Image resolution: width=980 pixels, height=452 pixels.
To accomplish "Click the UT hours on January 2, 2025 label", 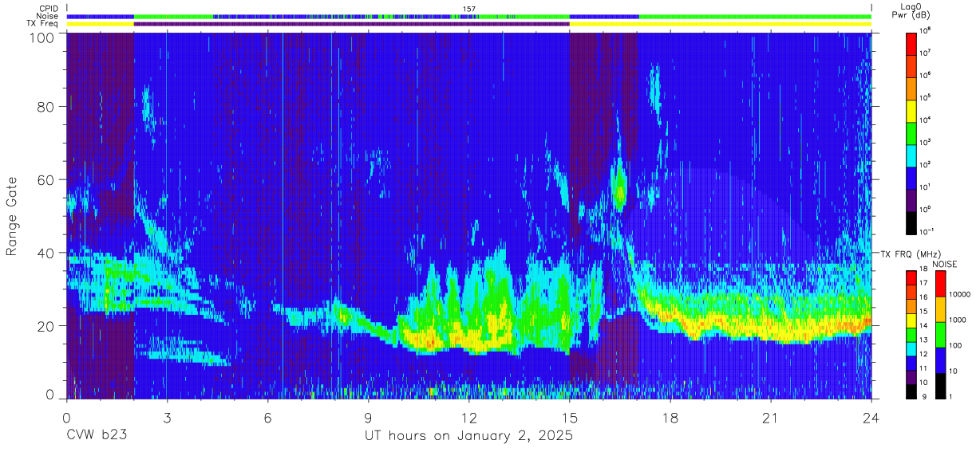I will coord(468,437).
